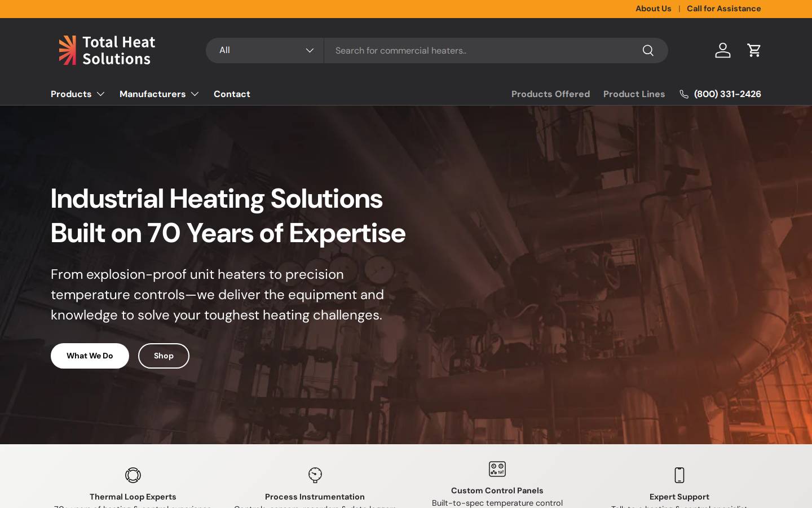Viewport: 812px width, 508px height.
Task: Expand the Manufacturers menu
Action: point(160,94)
